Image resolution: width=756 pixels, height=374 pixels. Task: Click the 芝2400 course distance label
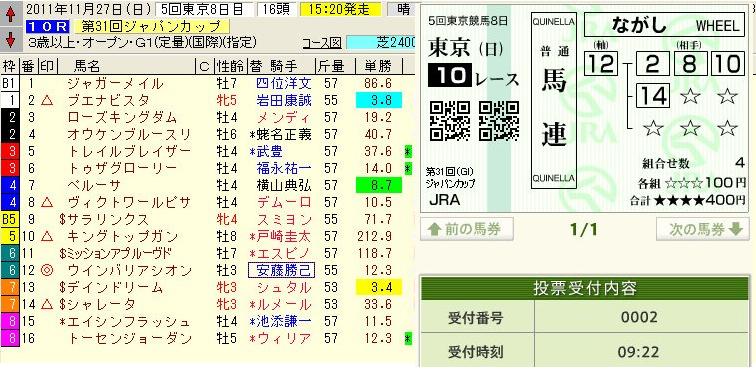click(x=381, y=43)
